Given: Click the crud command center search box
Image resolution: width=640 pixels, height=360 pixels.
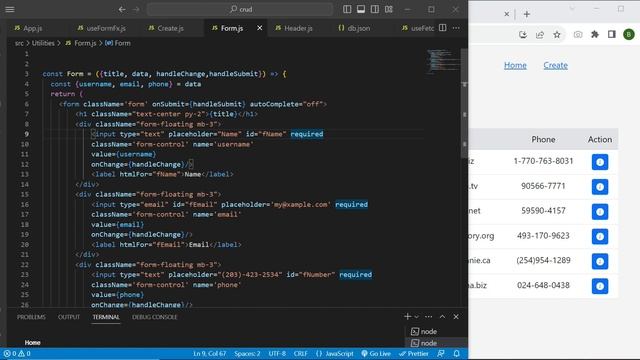Looking at the screenshot, I should click(x=240, y=9).
